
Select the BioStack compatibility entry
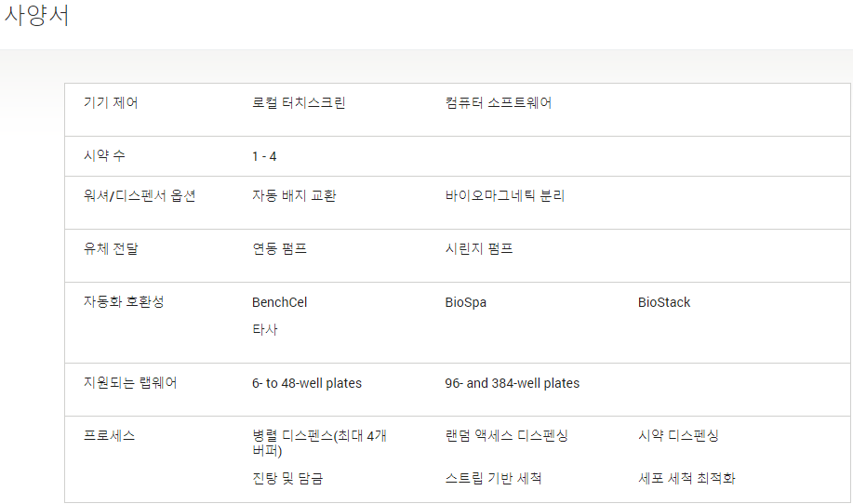664,302
